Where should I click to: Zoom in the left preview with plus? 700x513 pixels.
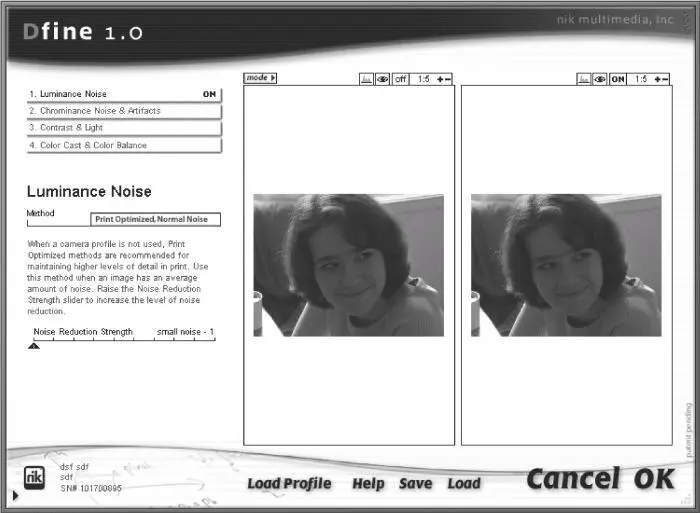(x=439, y=79)
